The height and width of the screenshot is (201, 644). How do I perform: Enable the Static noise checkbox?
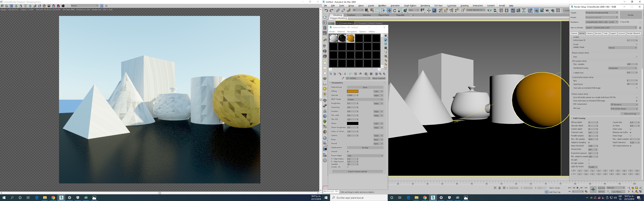click(x=631, y=129)
